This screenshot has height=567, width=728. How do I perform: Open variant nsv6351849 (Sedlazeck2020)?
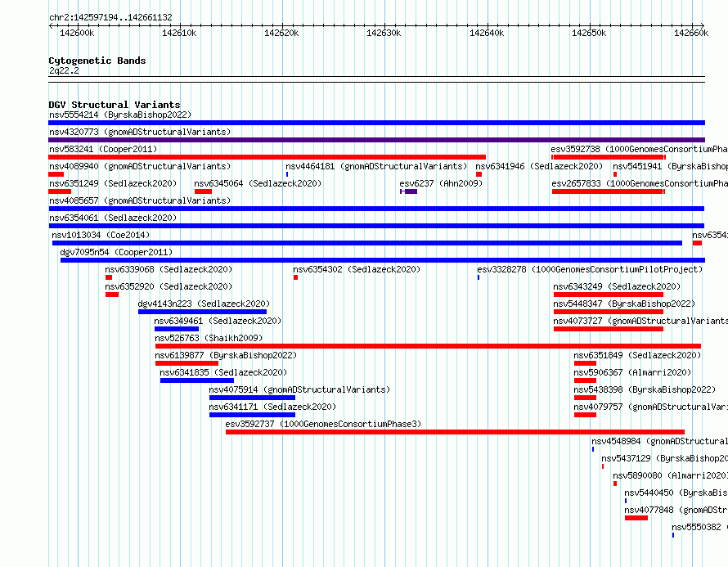pos(637,355)
